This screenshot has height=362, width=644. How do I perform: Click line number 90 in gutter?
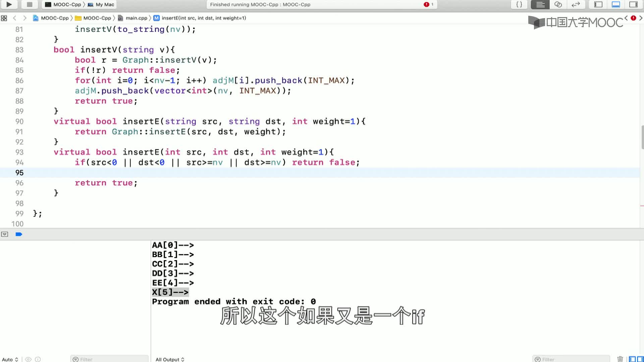[x=19, y=122]
